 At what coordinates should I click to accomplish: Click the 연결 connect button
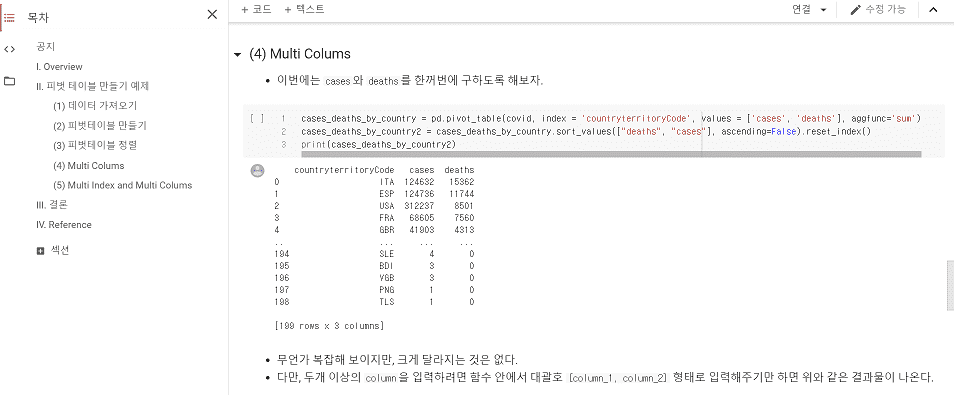point(801,9)
